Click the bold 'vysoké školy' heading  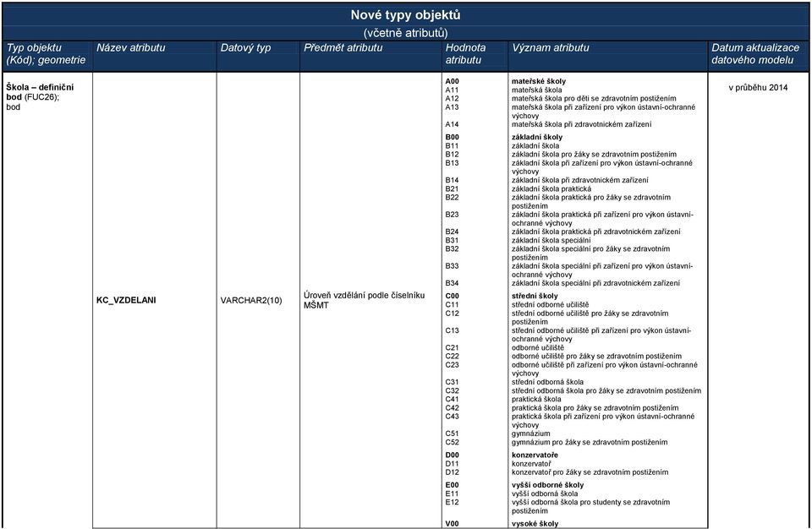535,524
